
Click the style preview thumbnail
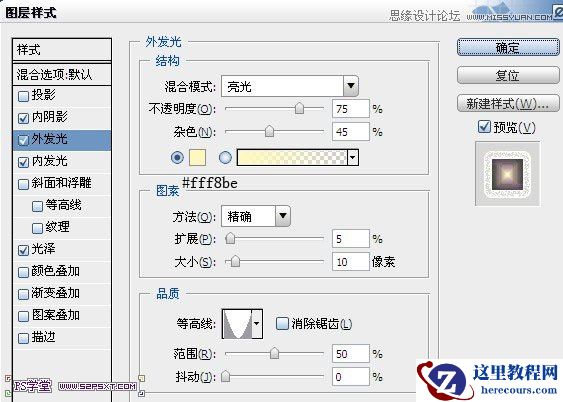(507, 174)
